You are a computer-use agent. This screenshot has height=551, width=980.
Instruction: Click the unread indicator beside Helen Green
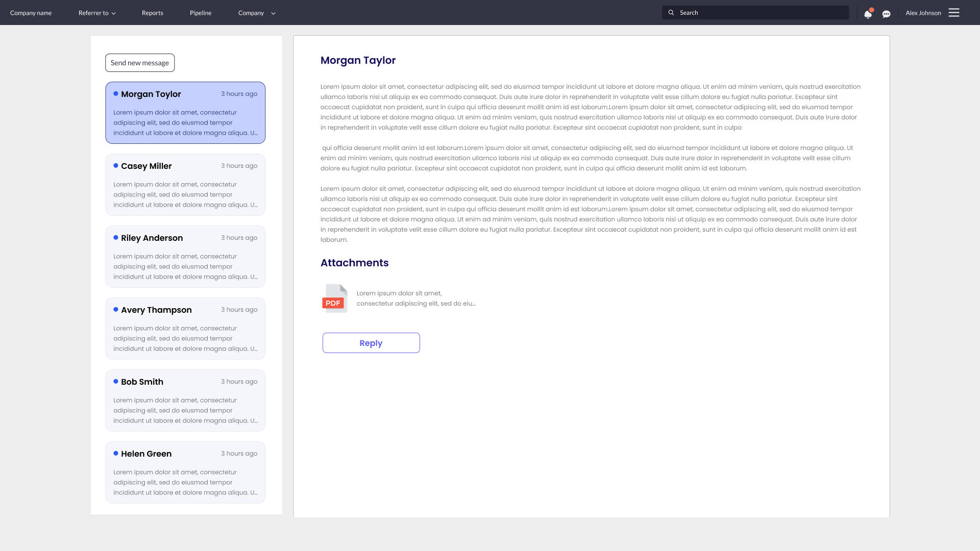[x=115, y=453]
